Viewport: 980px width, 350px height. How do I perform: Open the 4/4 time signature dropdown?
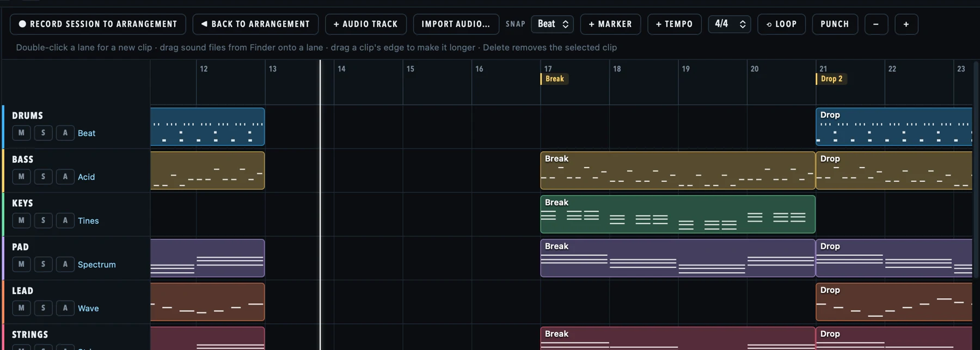coord(730,24)
